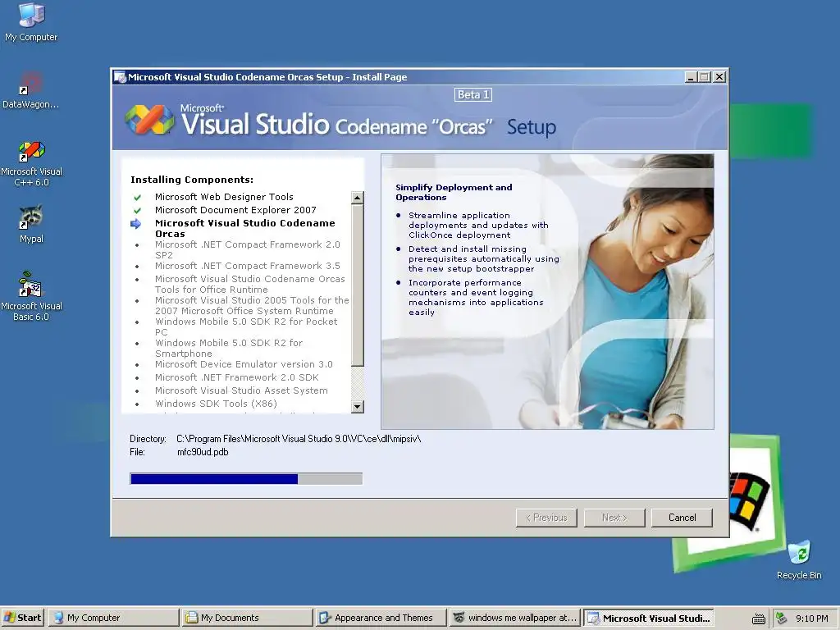Select Microsoft Visual Studio Codename Orcas entry
This screenshot has width=840, height=630.
(x=244, y=228)
